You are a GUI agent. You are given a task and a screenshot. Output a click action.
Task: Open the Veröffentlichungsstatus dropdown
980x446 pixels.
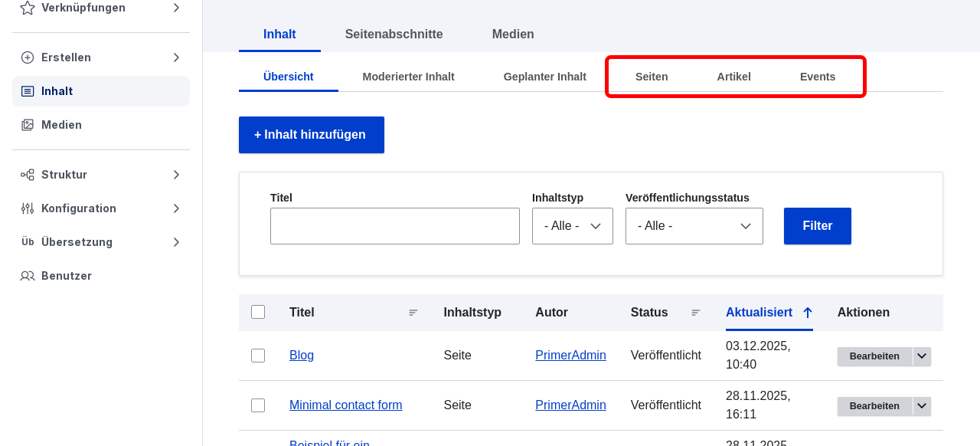tap(694, 226)
